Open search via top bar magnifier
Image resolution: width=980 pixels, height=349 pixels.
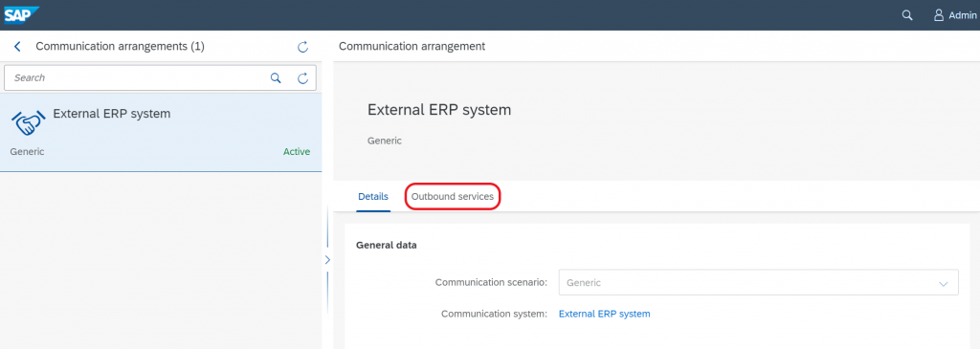tap(907, 15)
